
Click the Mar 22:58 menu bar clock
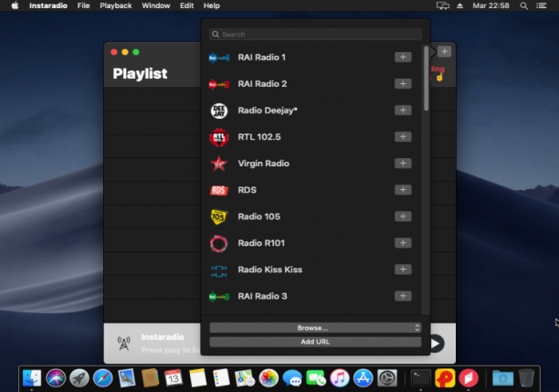(x=490, y=5)
